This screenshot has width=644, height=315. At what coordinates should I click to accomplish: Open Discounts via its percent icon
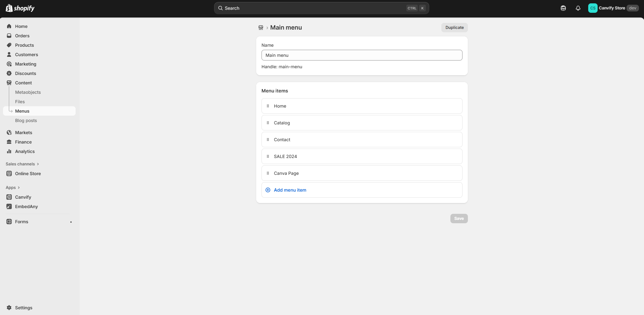tap(9, 73)
